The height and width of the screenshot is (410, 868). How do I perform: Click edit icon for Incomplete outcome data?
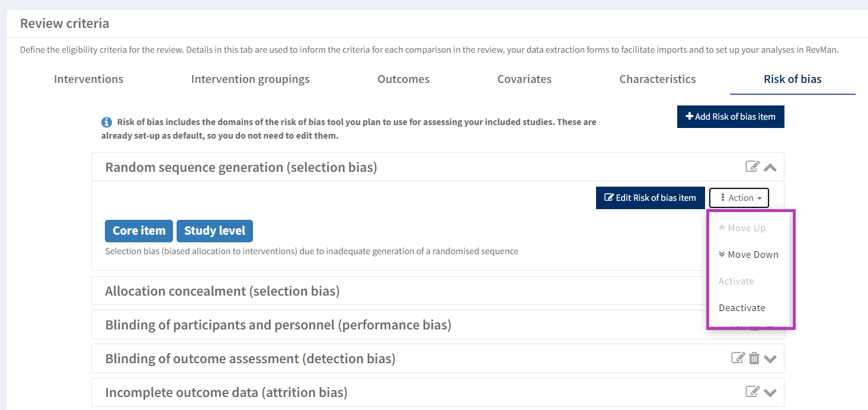pos(752,391)
